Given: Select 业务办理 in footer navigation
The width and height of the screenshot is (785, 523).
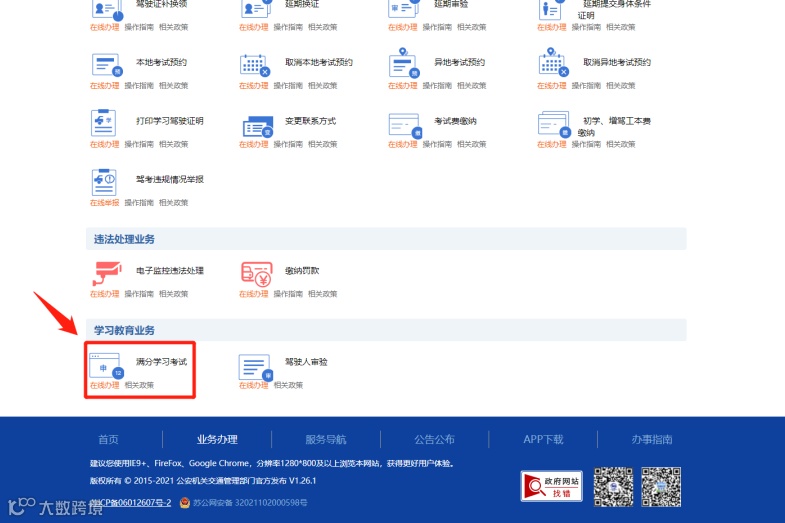Looking at the screenshot, I should (x=217, y=439).
